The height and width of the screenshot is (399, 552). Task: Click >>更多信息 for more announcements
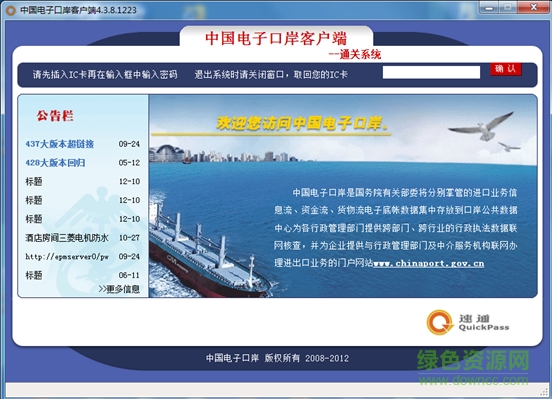pos(119,289)
